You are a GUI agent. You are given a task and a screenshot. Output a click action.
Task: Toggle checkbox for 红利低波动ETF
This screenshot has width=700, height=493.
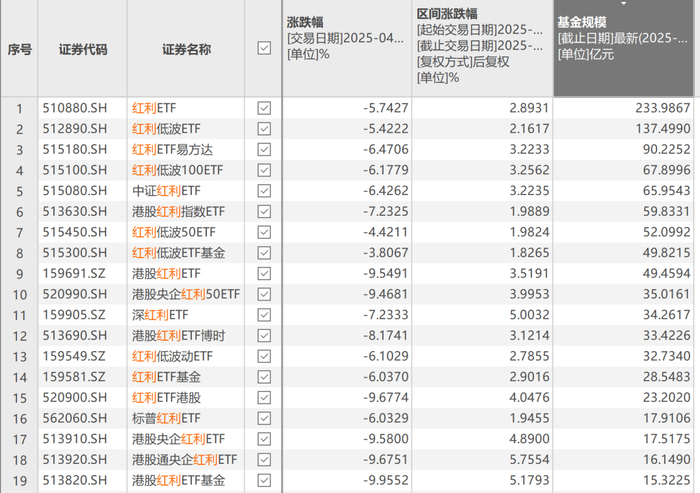pyautogui.click(x=264, y=356)
